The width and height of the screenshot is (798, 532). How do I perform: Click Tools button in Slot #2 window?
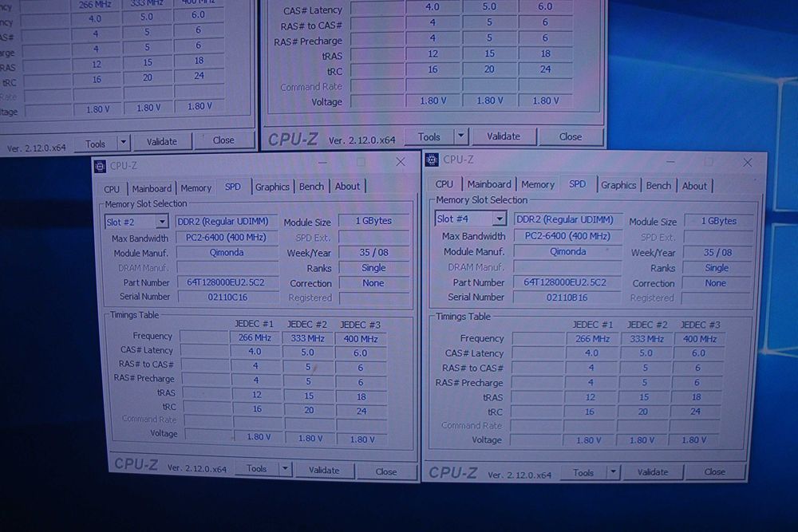pyautogui.click(x=256, y=468)
